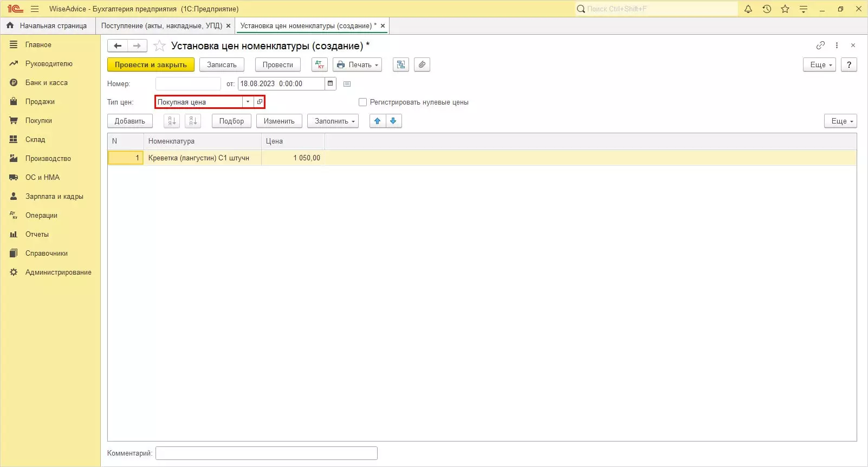This screenshot has height=467, width=868.
Task: Enable Регистрировать нулевые цены checkbox
Action: [x=363, y=102]
